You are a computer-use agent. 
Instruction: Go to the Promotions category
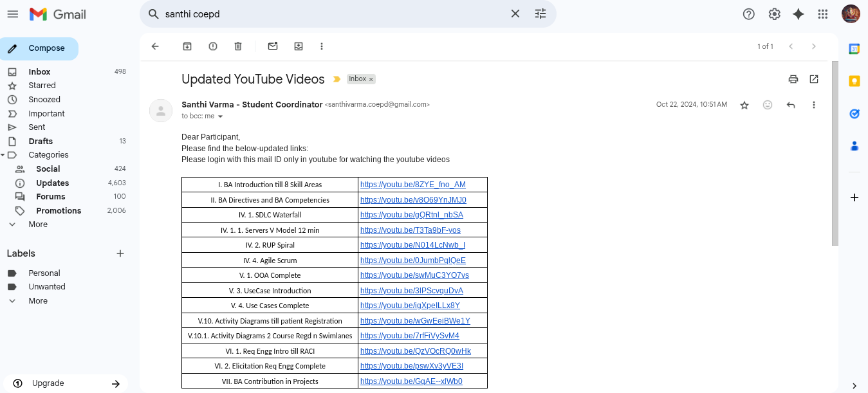[x=59, y=211]
